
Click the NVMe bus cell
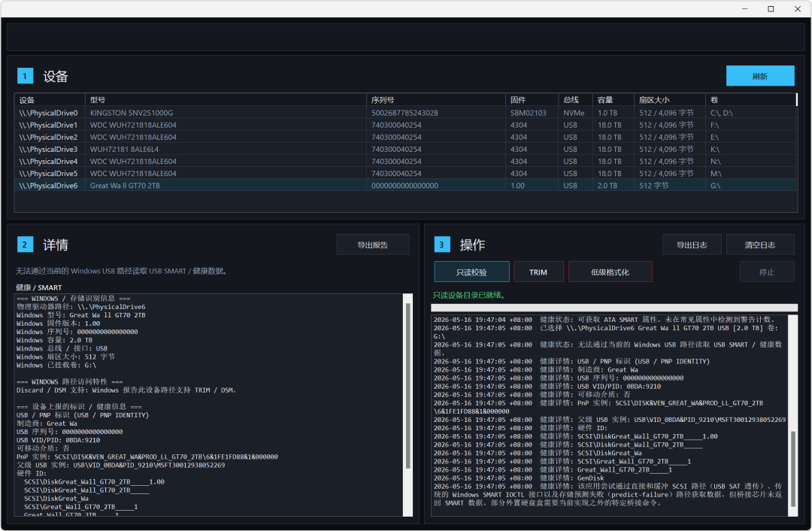click(574, 112)
